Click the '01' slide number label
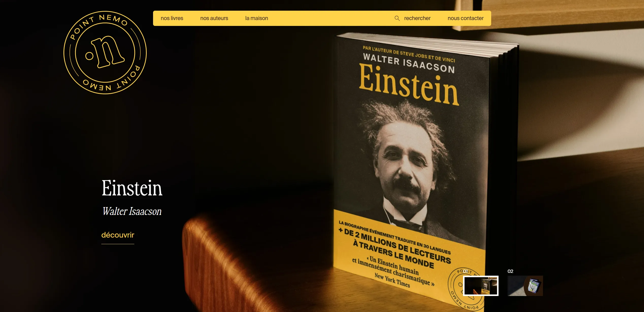This screenshot has width=644, height=312. pos(466,271)
